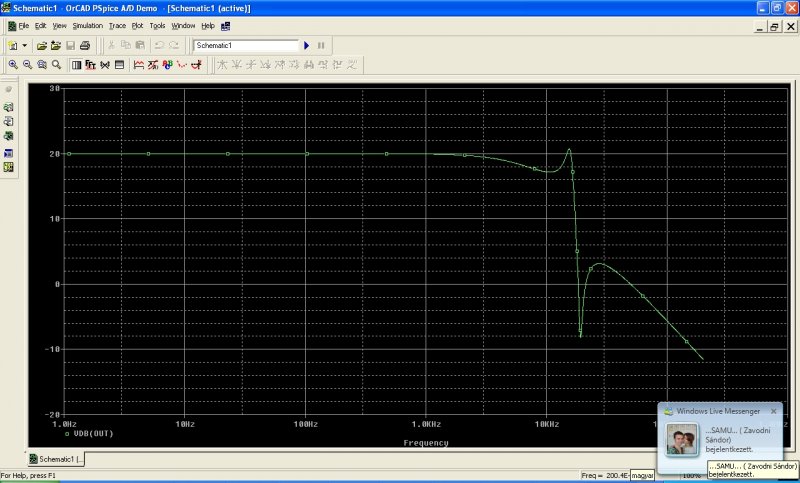Open the Trace menu
800x483 pixels.
pyautogui.click(x=117, y=26)
